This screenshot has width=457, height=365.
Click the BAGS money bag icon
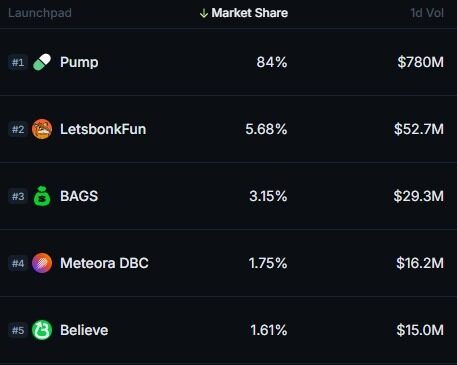tap(42, 196)
